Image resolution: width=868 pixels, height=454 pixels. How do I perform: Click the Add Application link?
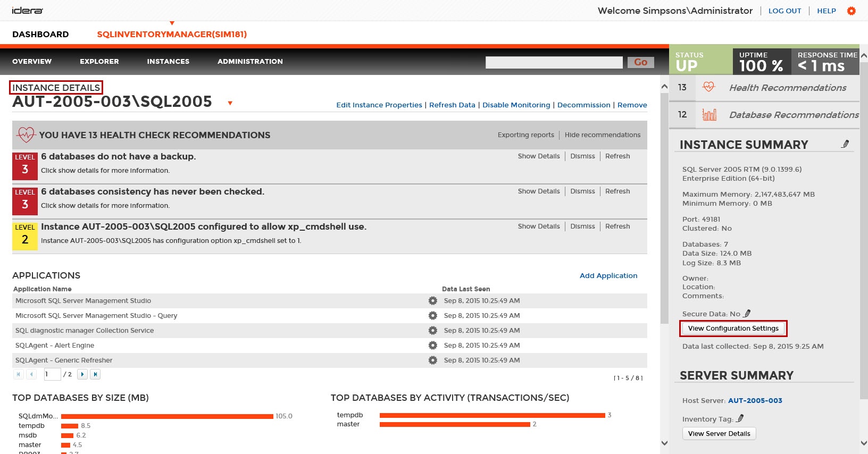(x=608, y=276)
